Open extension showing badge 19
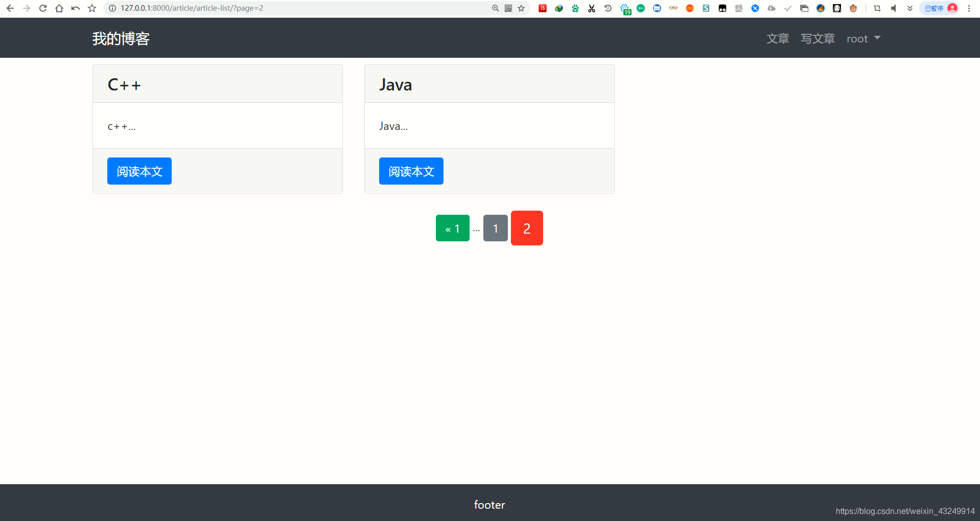 coord(625,9)
